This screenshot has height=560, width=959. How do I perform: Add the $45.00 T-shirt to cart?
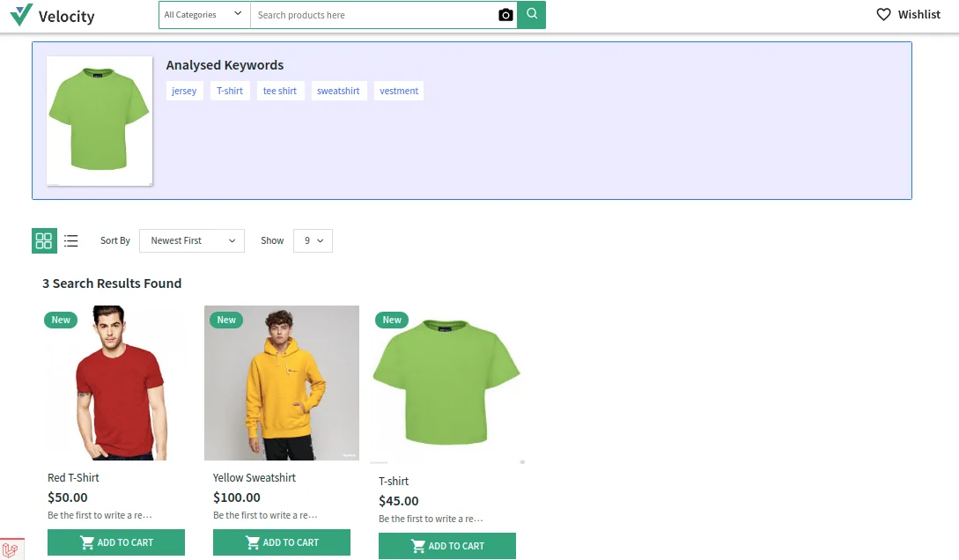(447, 546)
